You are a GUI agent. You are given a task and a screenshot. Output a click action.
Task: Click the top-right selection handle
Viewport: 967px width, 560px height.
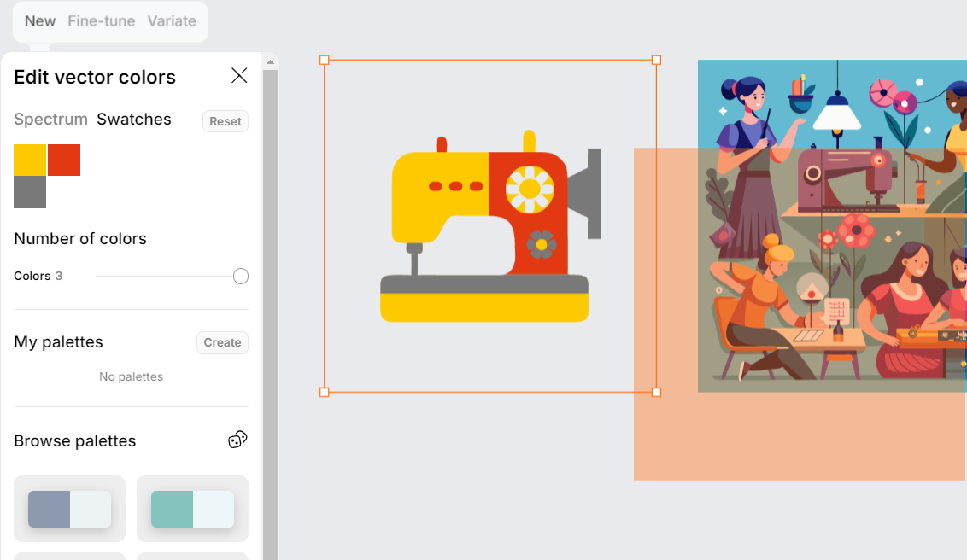point(656,60)
